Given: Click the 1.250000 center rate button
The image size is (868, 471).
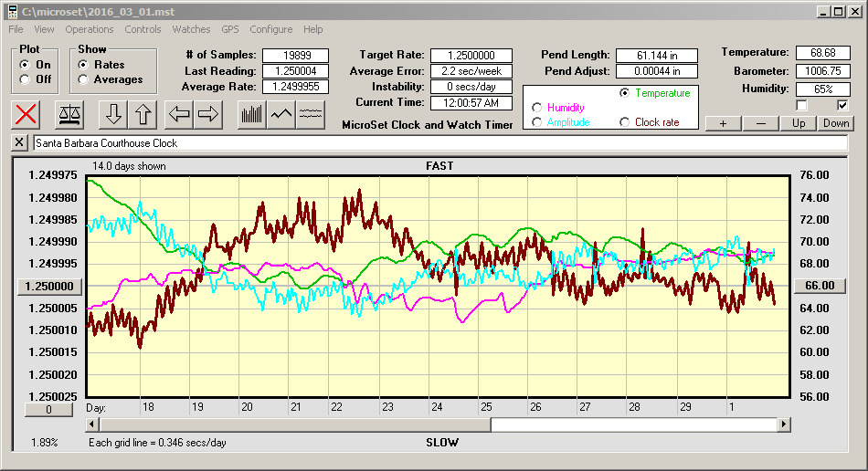Looking at the screenshot, I should point(50,286).
